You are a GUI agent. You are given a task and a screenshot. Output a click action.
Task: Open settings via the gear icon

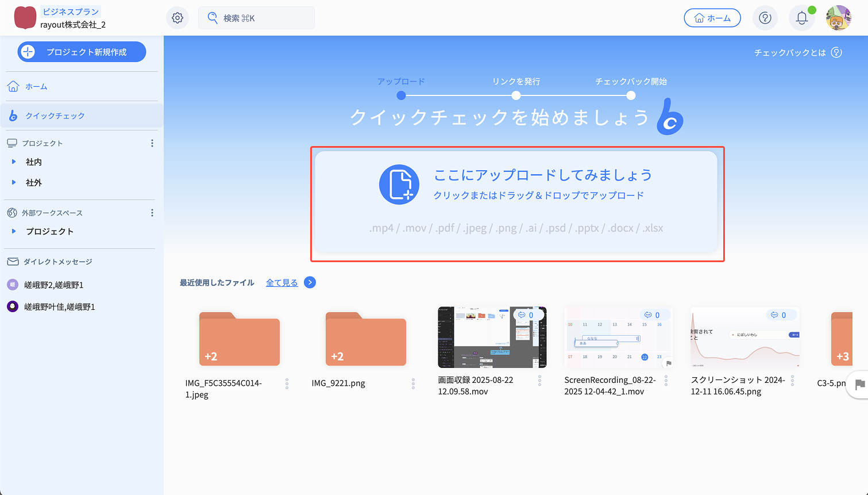pyautogui.click(x=178, y=18)
